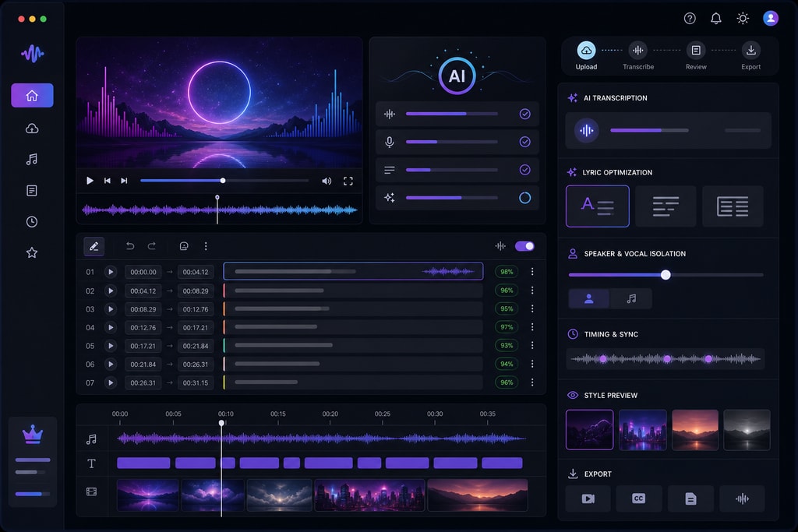Skip to previous track in player

click(x=108, y=181)
